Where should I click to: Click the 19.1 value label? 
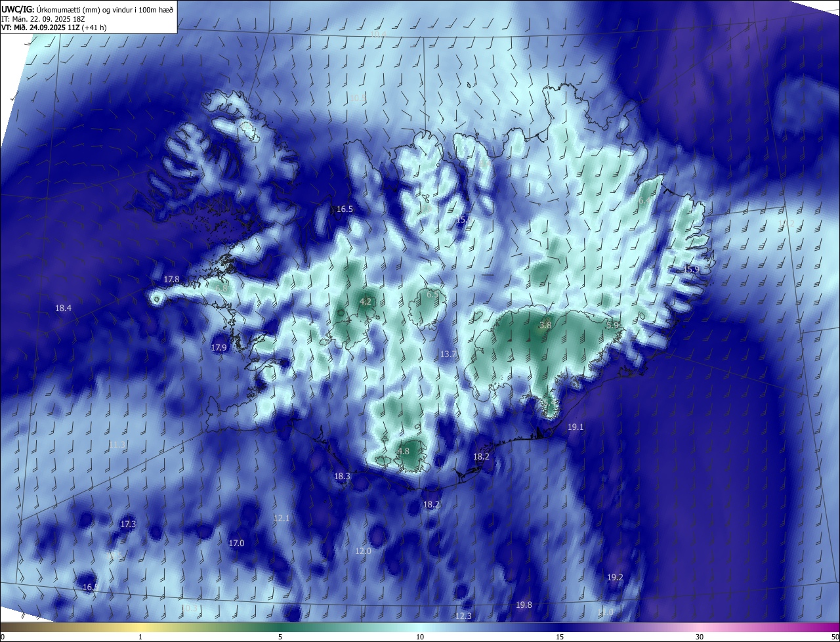click(576, 427)
